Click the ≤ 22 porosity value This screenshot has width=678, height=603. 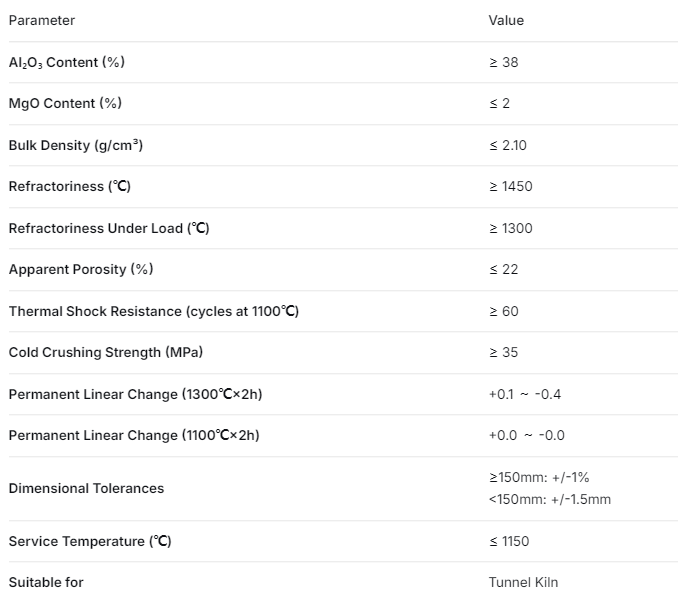pyautogui.click(x=503, y=269)
